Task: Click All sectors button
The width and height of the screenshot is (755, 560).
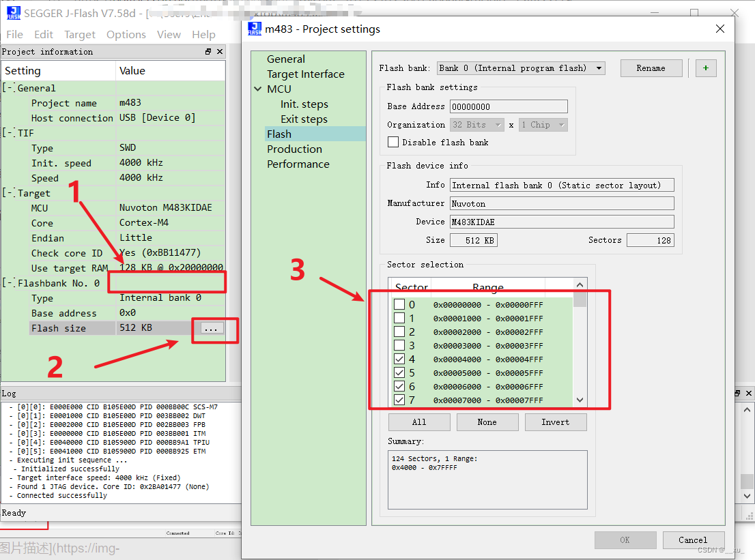Action: point(419,422)
